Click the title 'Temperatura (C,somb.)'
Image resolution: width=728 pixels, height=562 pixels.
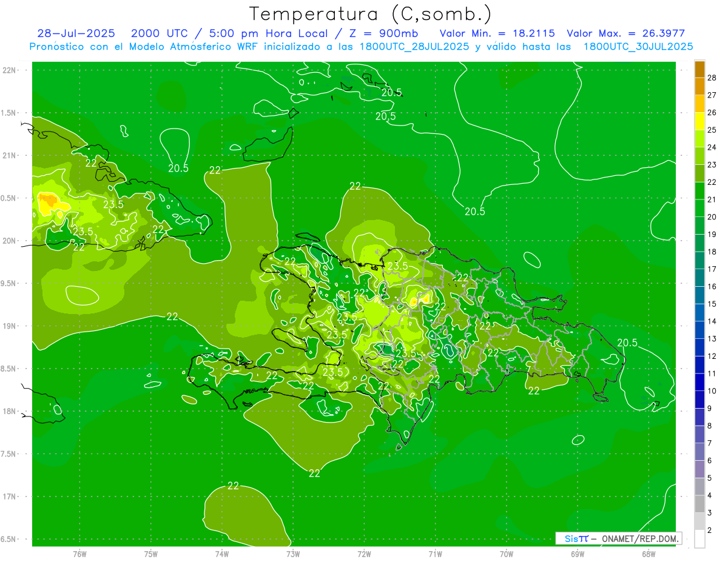(x=370, y=14)
